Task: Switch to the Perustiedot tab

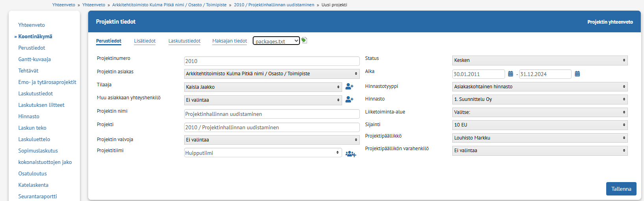Action: click(109, 41)
